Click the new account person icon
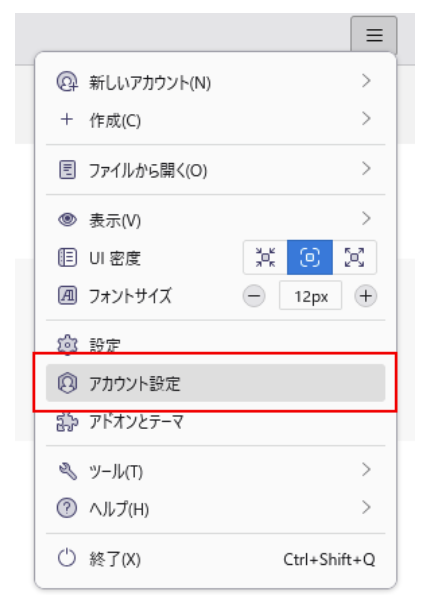The width and height of the screenshot is (421, 601). 67,82
